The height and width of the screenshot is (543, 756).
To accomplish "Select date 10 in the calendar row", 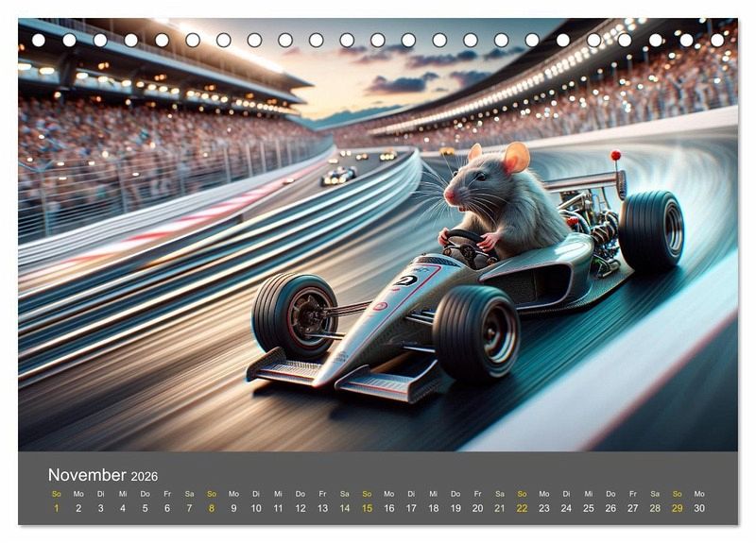I will tap(256, 508).
